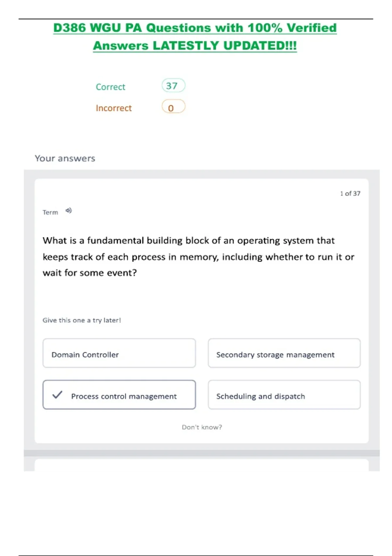This screenshot has width=392, height=556.
Task: Open the "D386 WGU PA Questions" title link
Action: 195,28
